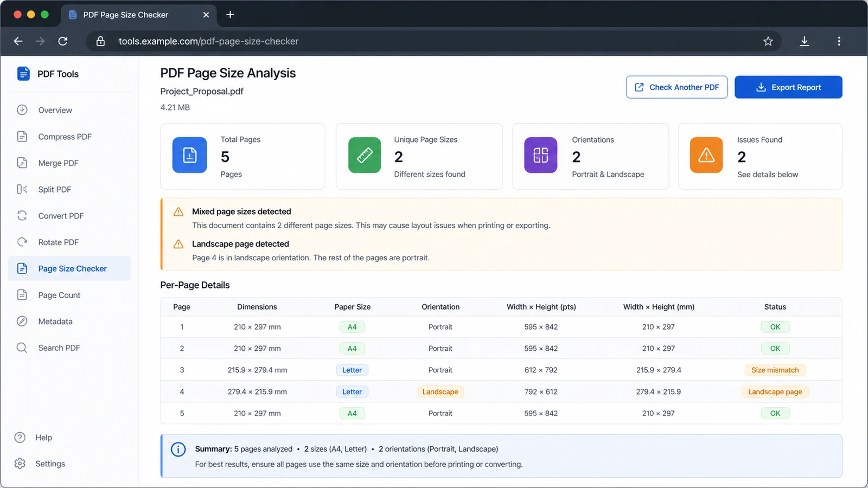
Task: Bookmark this page with the star icon
Action: coord(768,41)
